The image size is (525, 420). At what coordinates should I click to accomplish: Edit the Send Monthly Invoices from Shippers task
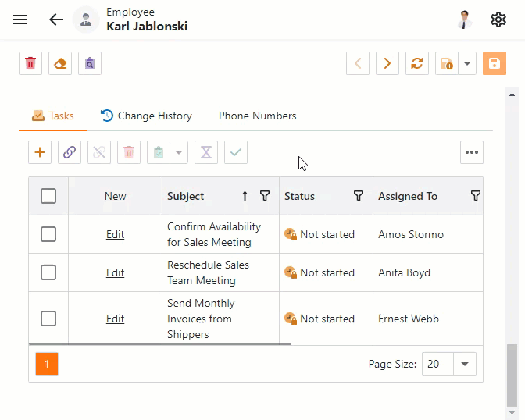115,319
